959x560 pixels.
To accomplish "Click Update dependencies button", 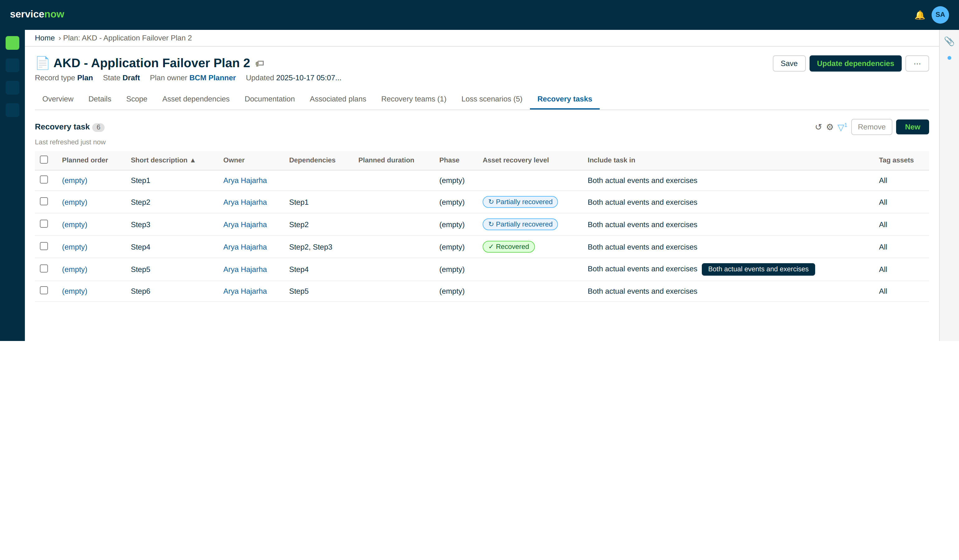I will click(x=855, y=63).
